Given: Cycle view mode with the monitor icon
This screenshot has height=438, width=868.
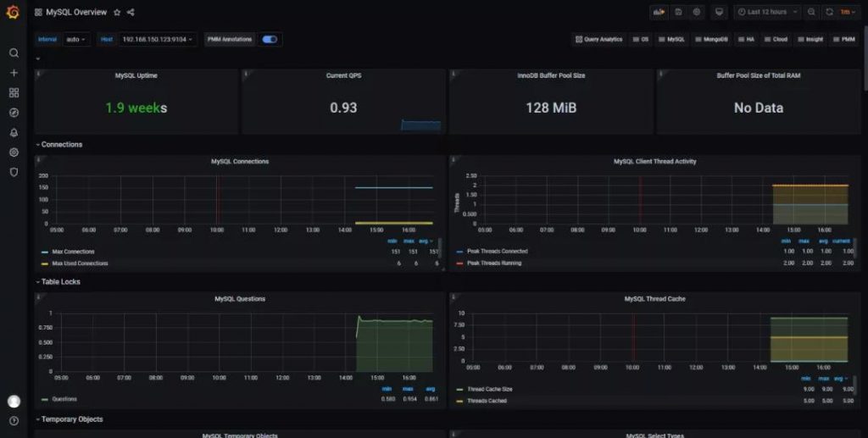Looking at the screenshot, I should click(719, 12).
